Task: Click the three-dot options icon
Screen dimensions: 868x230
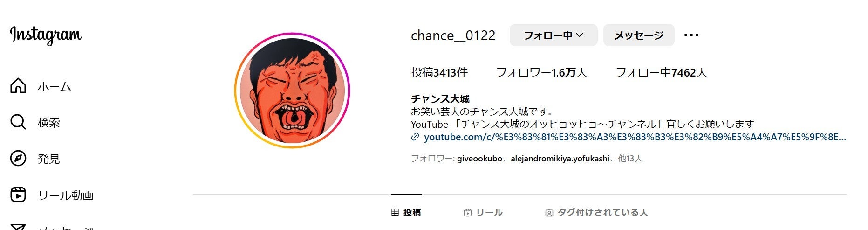Action: 691,35
